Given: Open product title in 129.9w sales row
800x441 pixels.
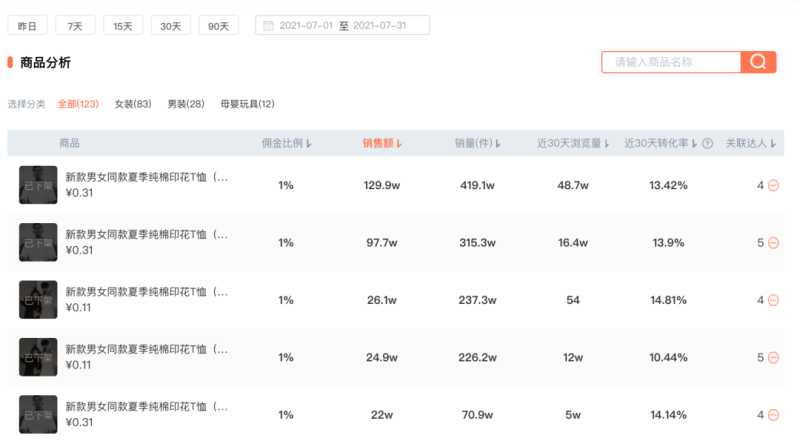Looking at the screenshot, I should (x=147, y=178).
